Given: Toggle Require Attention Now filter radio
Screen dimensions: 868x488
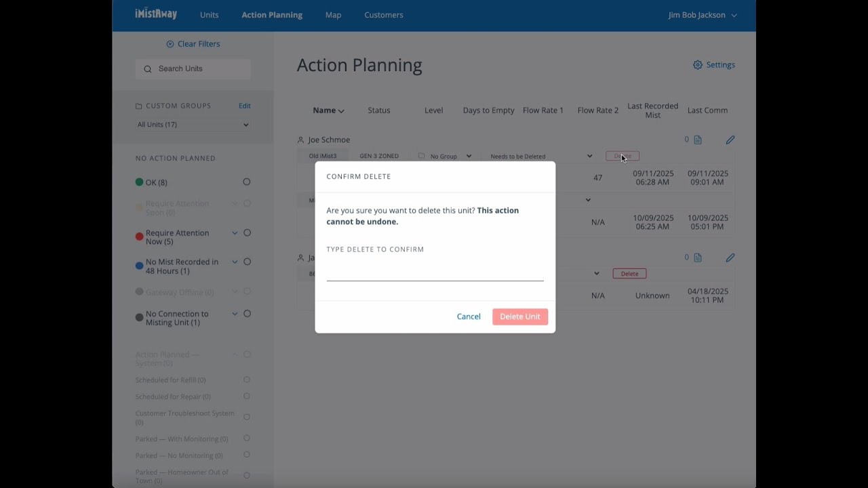Looking at the screenshot, I should (247, 232).
